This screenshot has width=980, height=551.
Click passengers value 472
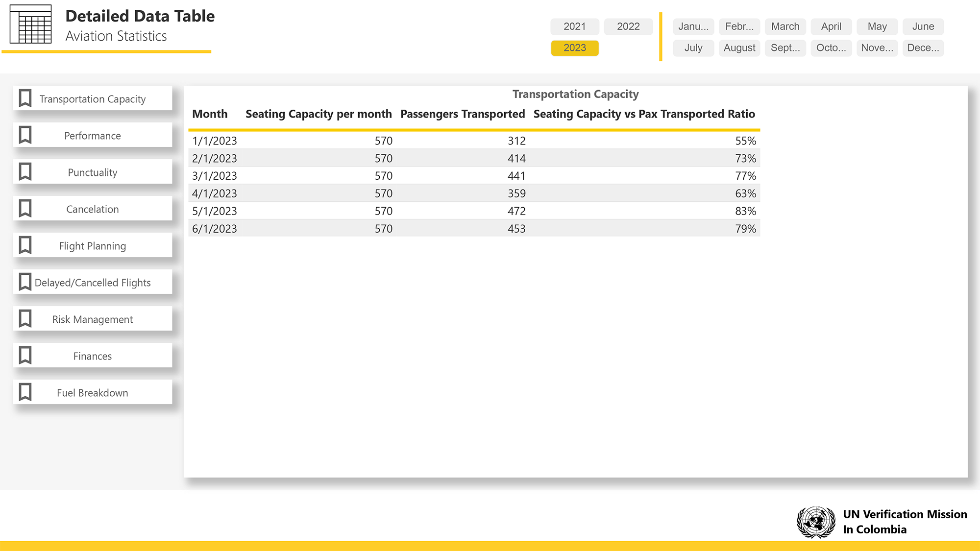pos(516,211)
